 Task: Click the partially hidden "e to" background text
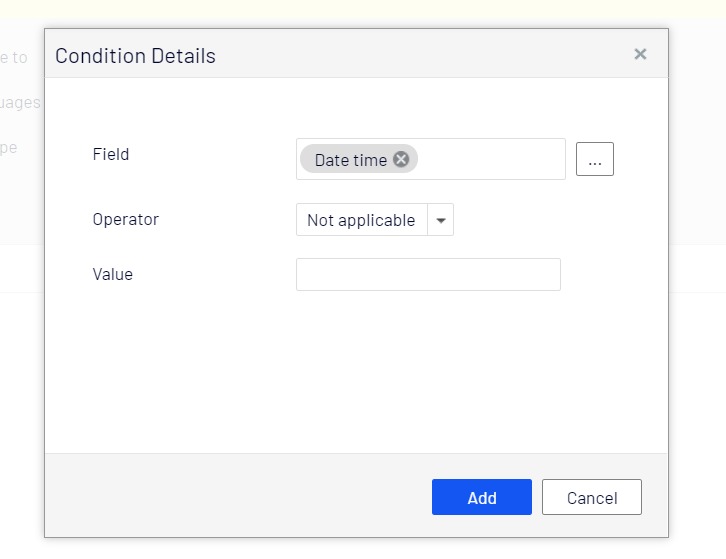[15, 57]
